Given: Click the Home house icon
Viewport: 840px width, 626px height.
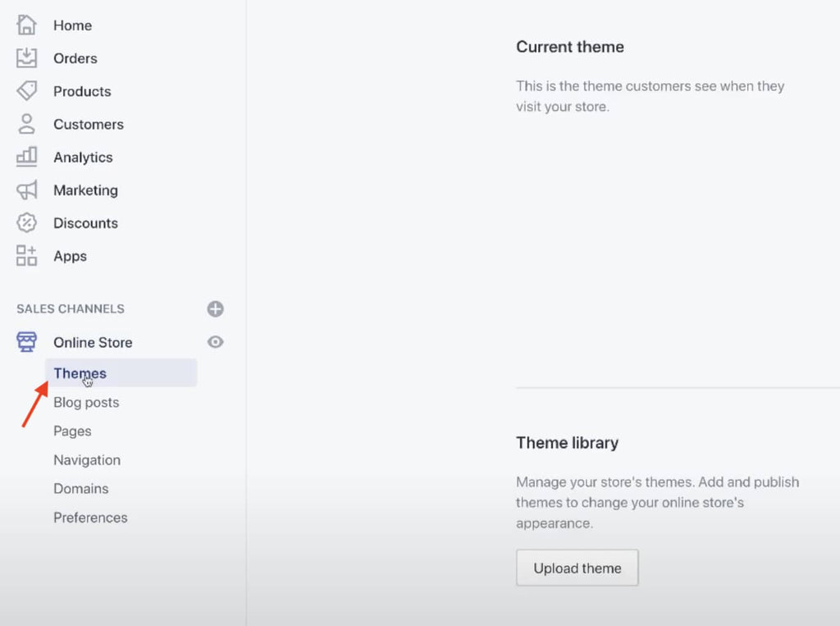Looking at the screenshot, I should pos(27,25).
